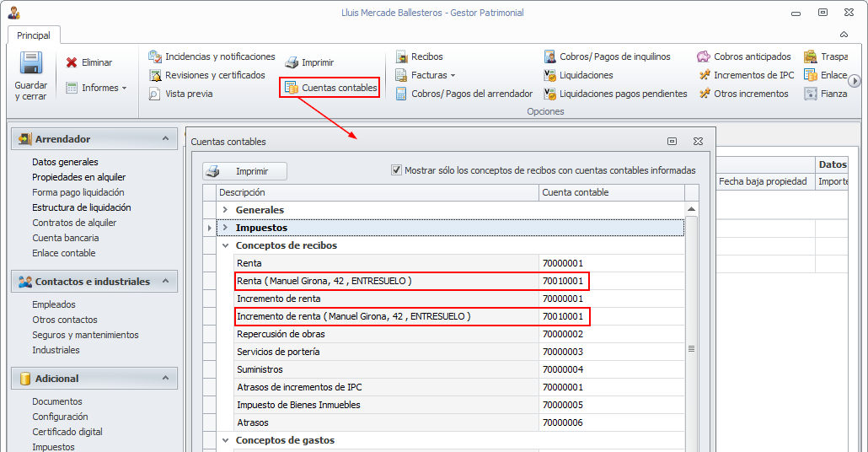Screen dimensions: 868x452
Task: Collapse the Adicional sidebar section
Action: pyautogui.click(x=165, y=379)
